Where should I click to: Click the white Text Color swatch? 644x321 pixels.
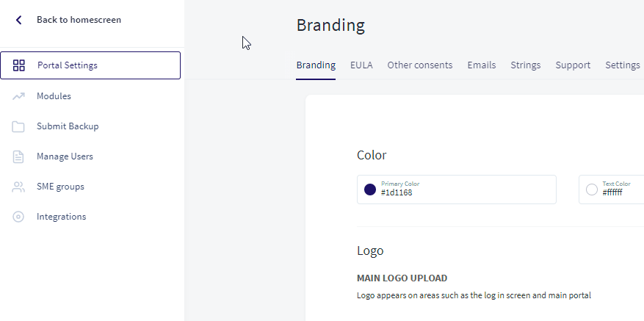pyautogui.click(x=591, y=190)
